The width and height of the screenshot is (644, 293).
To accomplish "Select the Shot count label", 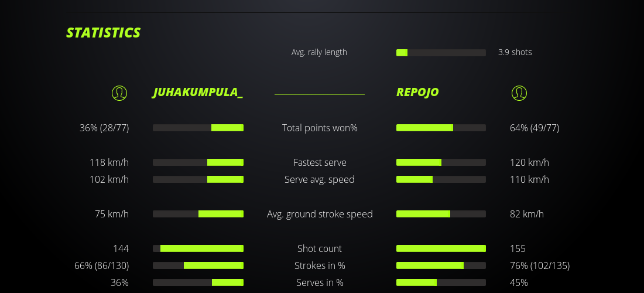I will [320, 248].
